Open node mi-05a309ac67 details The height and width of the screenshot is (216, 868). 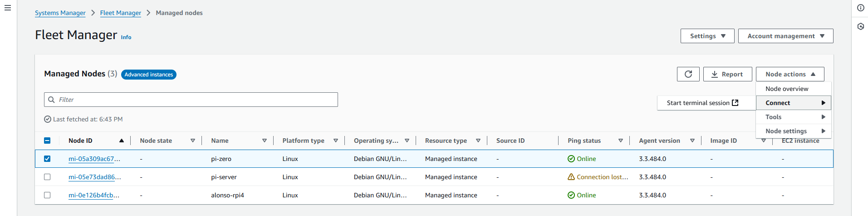94,159
